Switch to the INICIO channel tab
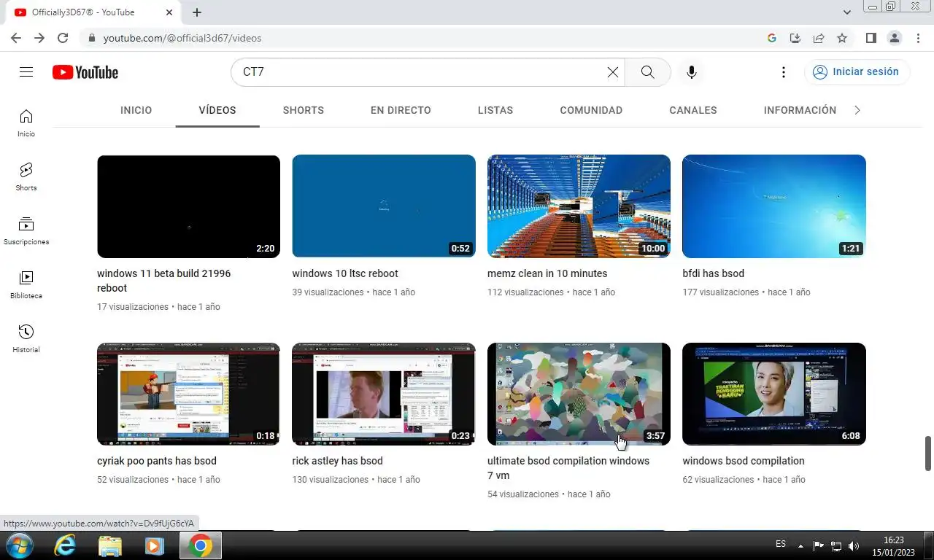This screenshot has height=560, width=934. pyautogui.click(x=136, y=110)
